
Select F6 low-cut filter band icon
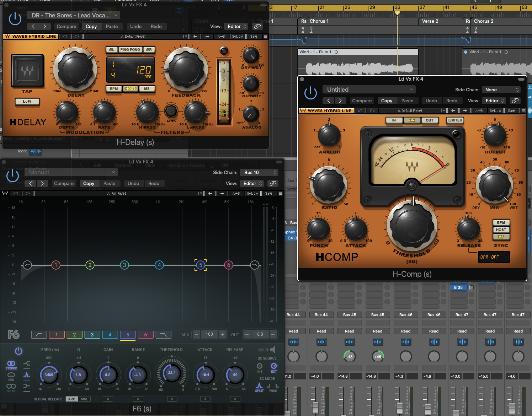click(x=39, y=335)
